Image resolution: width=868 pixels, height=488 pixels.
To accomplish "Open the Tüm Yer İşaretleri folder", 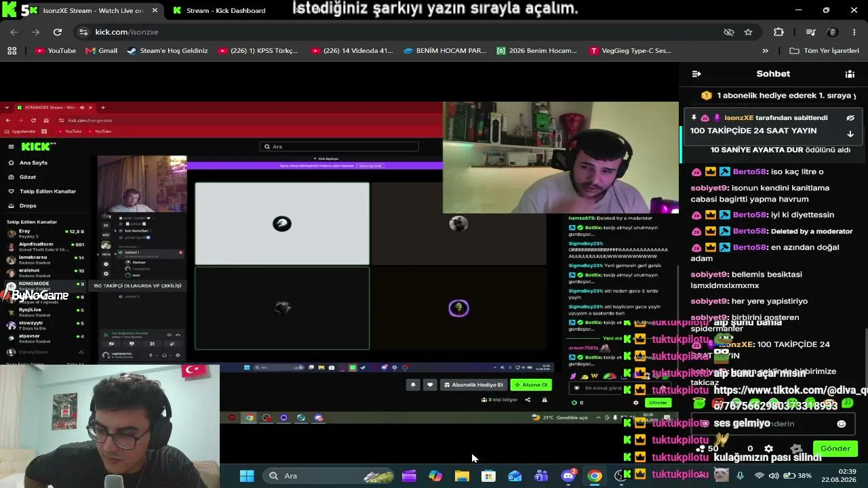I will point(825,51).
